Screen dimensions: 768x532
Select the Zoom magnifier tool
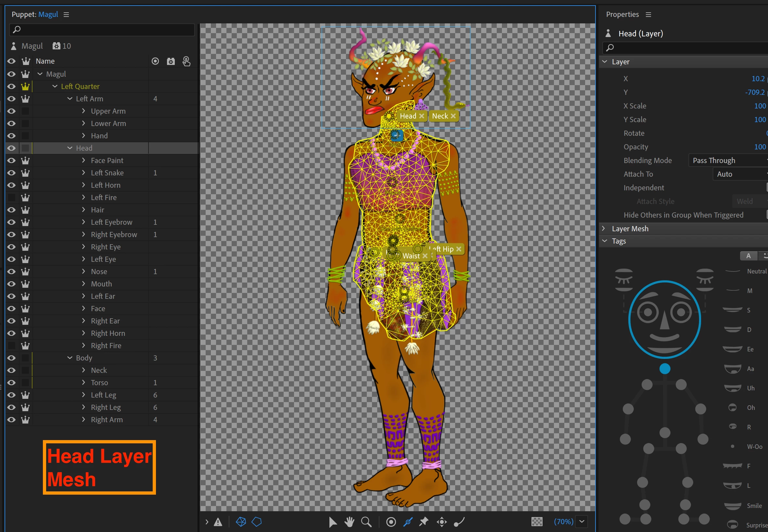pyautogui.click(x=366, y=522)
